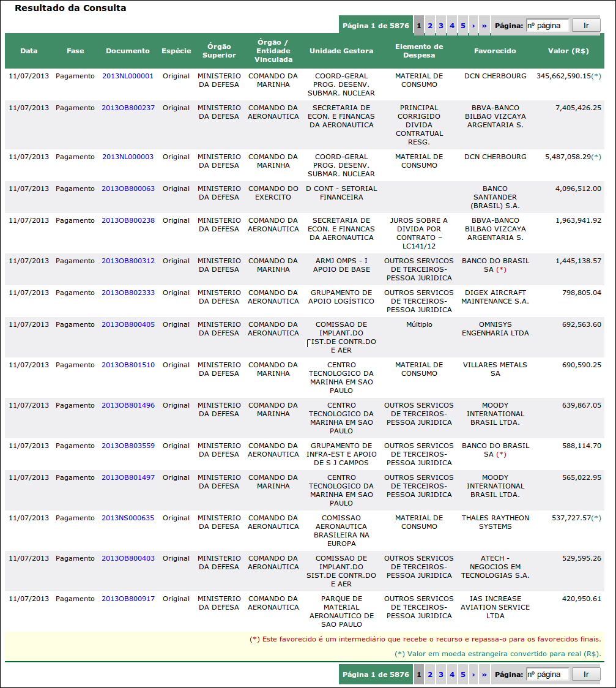Click last page double arrow at top
The width and height of the screenshot is (616, 688).
click(484, 26)
